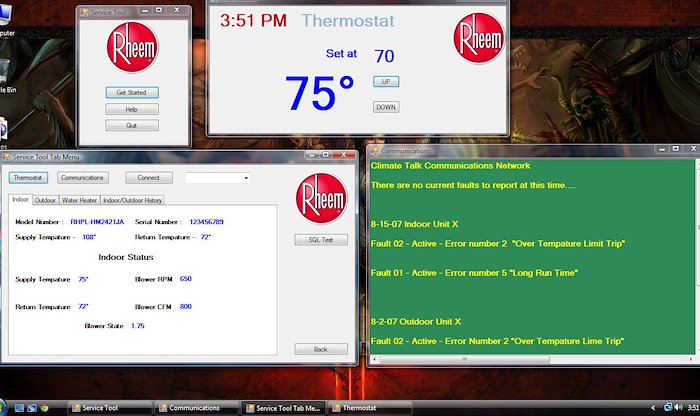This screenshot has height=416, width=700.
Task: Switch to Thermostat on the taskbar
Action: (371, 408)
